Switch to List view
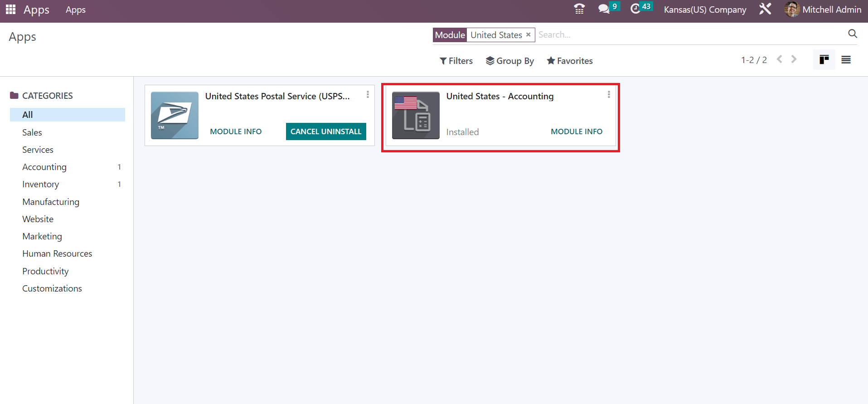The image size is (868, 404). [x=846, y=59]
